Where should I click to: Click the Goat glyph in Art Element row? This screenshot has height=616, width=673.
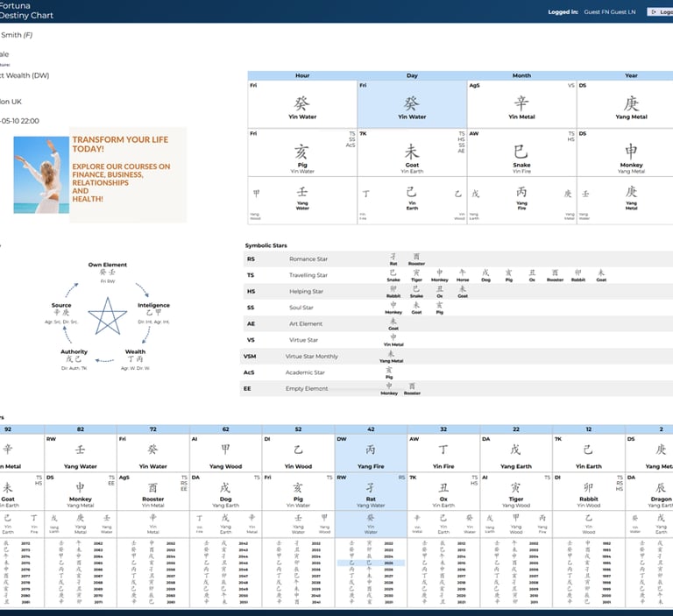(393, 321)
